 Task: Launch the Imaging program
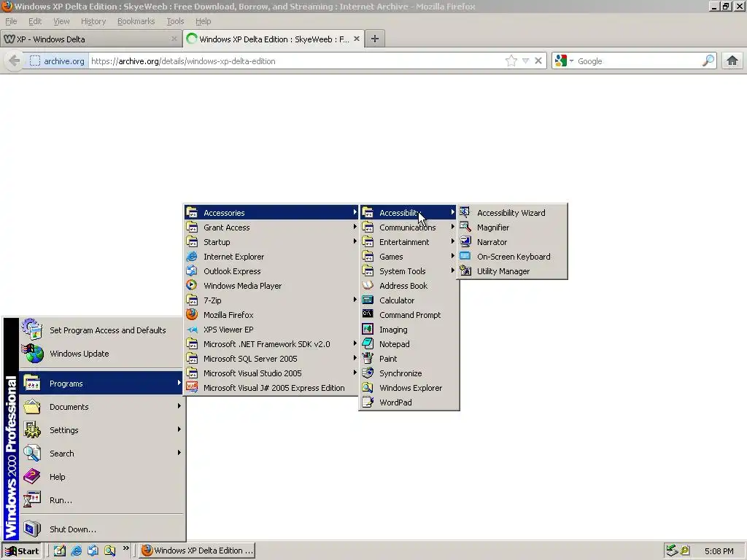pyautogui.click(x=409, y=330)
